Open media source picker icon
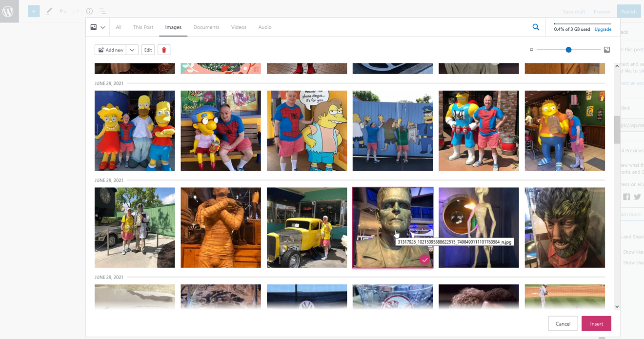 pyautogui.click(x=98, y=27)
